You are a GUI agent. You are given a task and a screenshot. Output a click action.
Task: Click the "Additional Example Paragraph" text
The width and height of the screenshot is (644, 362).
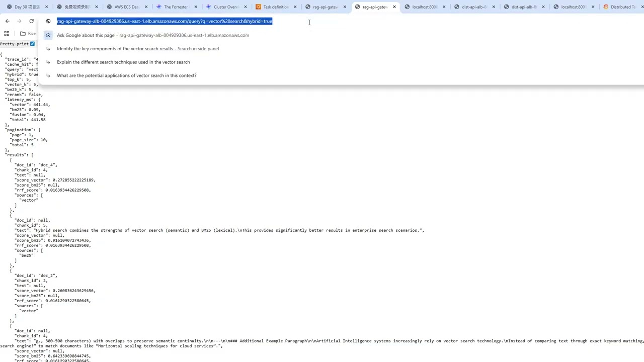pos(272,341)
